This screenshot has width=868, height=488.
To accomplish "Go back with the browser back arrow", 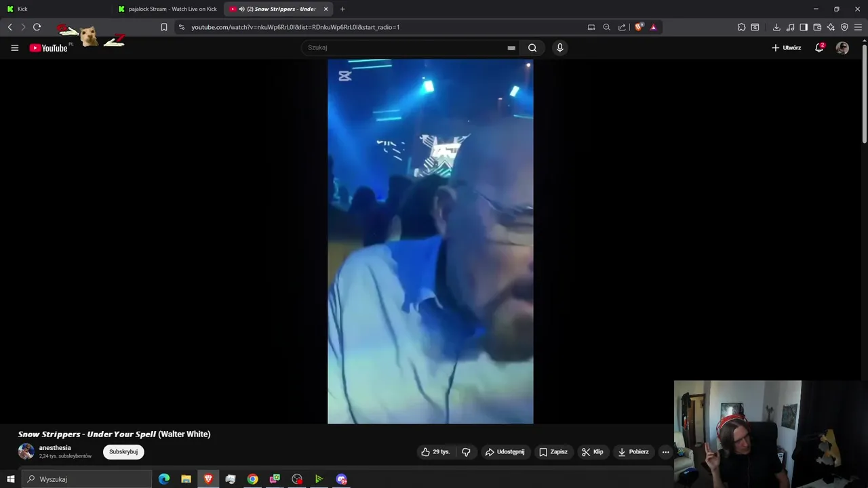I will [x=9, y=27].
